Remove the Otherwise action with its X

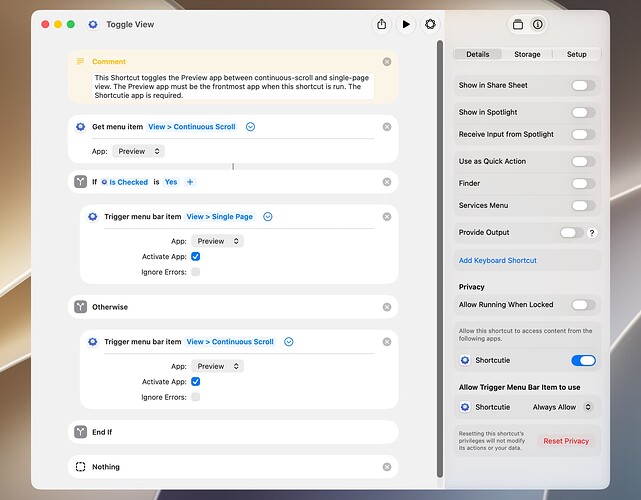click(x=387, y=307)
